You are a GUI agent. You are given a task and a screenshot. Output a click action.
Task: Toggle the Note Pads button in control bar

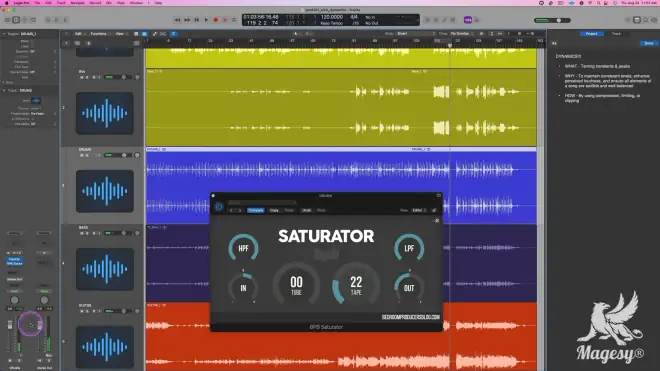click(637, 20)
